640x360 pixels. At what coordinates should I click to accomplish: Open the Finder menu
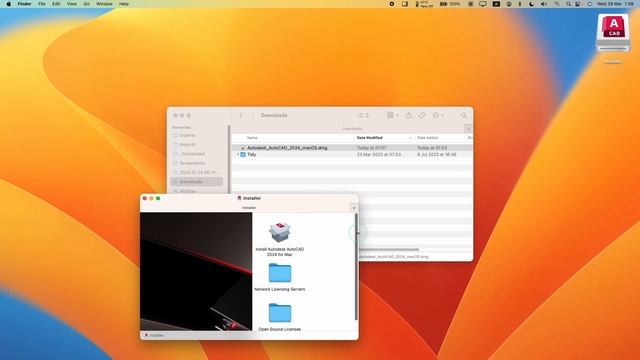tap(24, 4)
